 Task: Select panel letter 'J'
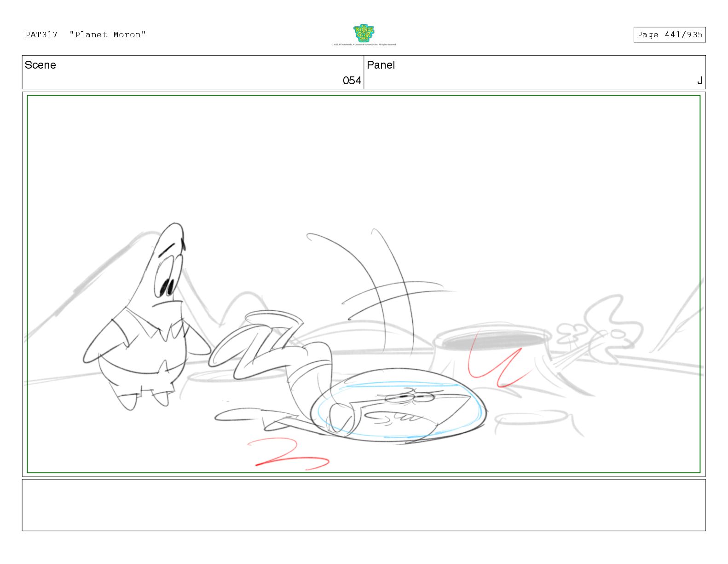tap(699, 81)
